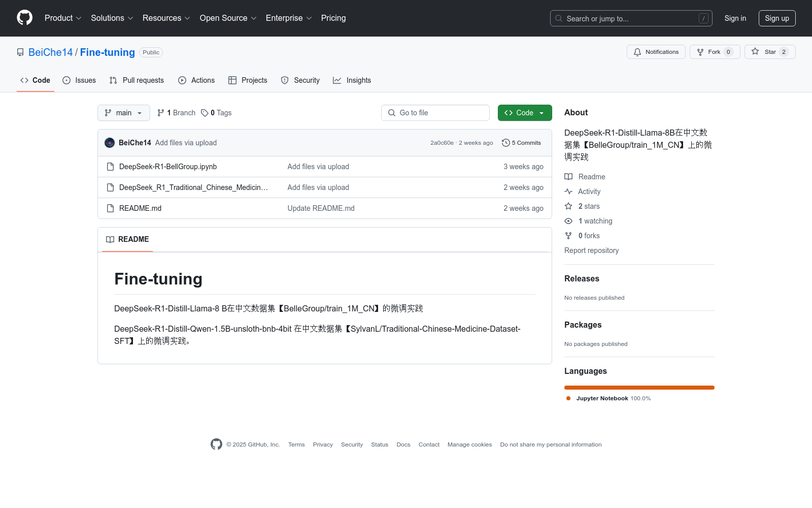This screenshot has width=812, height=508.
Task: Go to the Pull requests tab
Action: (x=137, y=80)
